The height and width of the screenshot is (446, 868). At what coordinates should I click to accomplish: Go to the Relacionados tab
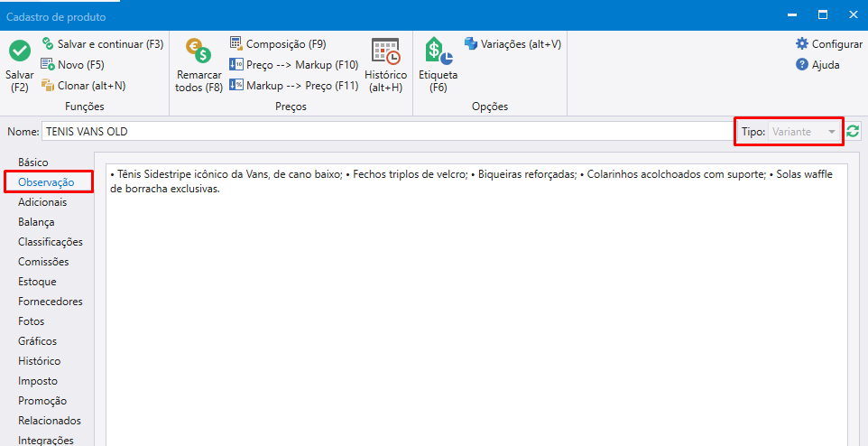[x=50, y=421]
